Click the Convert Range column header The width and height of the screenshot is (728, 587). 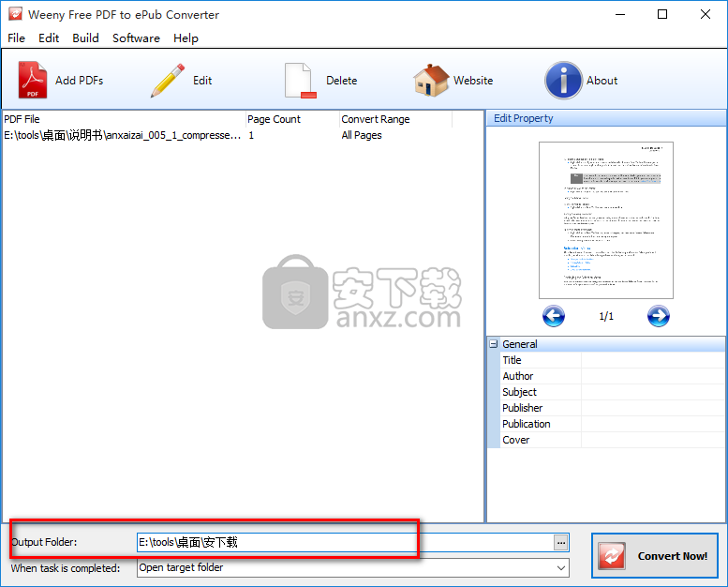[395, 119]
